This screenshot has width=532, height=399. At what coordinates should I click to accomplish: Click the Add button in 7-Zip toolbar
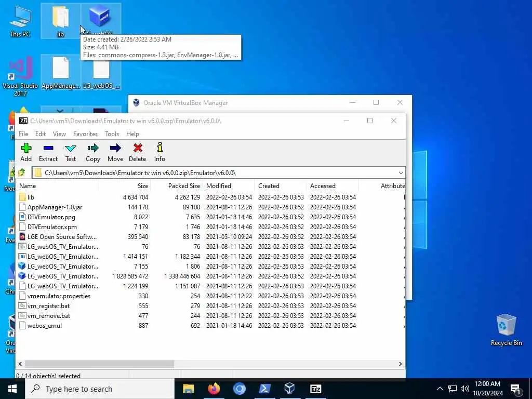(26, 152)
